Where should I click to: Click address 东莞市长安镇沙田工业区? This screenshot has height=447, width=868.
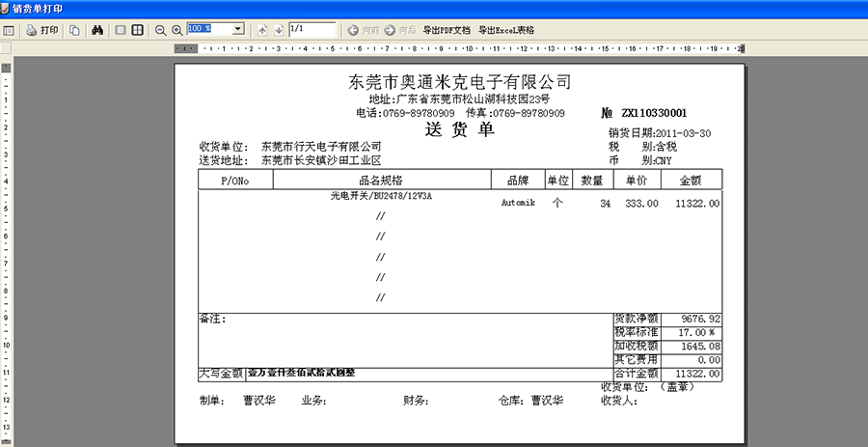click(x=321, y=161)
